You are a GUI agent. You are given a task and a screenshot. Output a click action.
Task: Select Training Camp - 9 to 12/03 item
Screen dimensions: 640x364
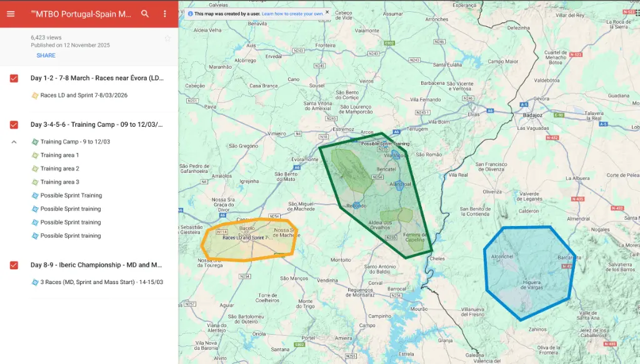pyautogui.click(x=75, y=142)
